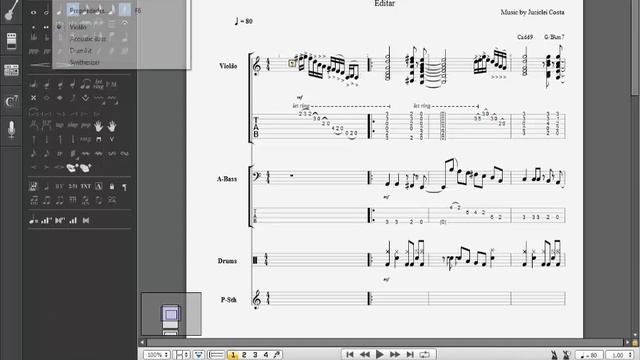Click the tempo marking = 80 on score

coord(244,21)
